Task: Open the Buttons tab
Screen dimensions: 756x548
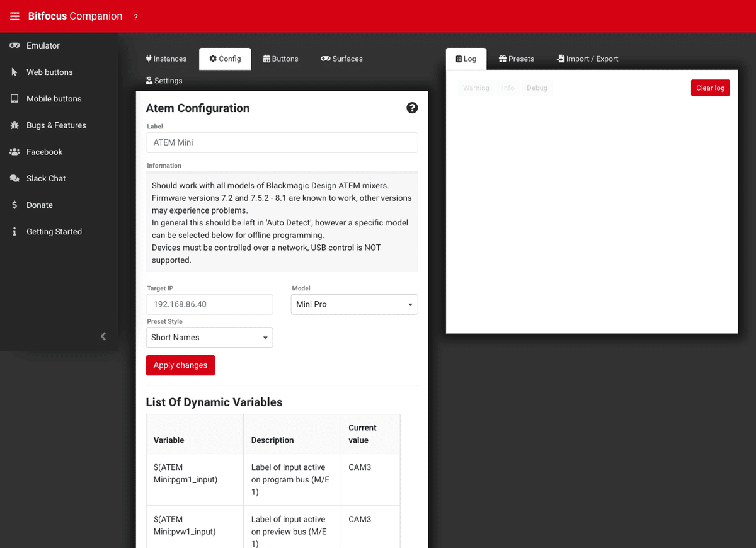Action: 281,59
